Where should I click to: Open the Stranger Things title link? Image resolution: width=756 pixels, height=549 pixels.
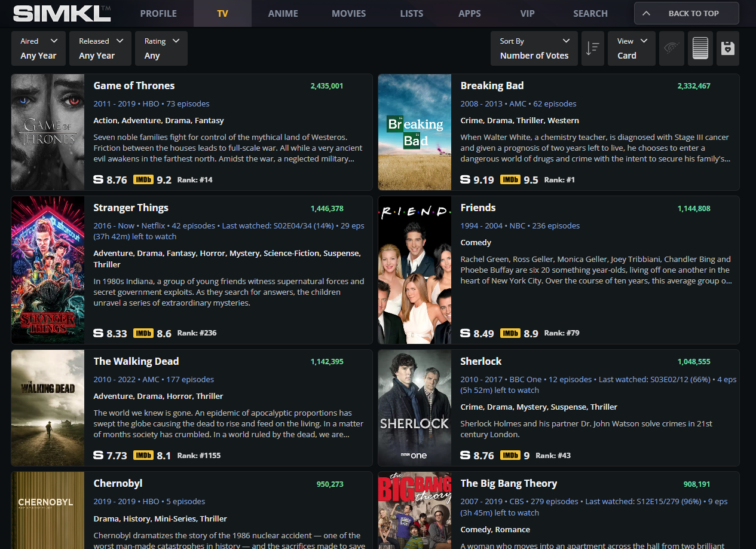tap(131, 208)
